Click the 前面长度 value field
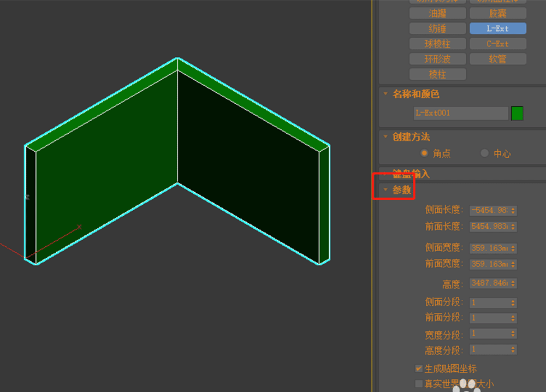 pos(489,227)
